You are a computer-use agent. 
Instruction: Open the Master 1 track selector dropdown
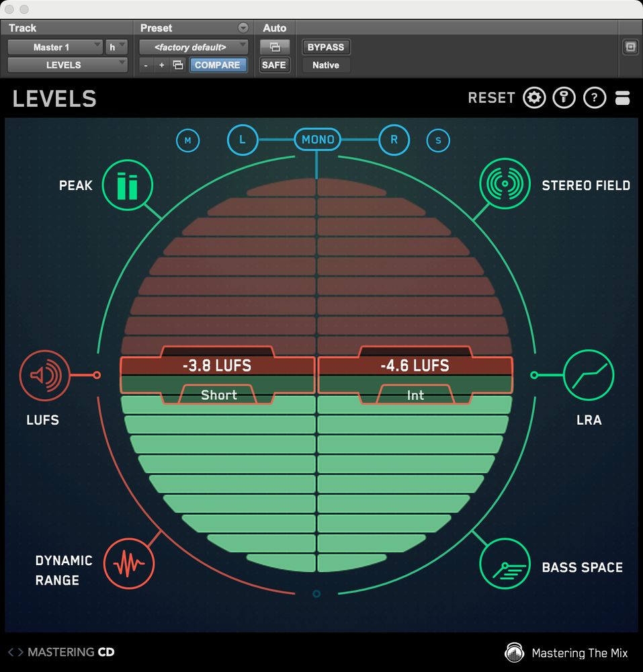[55, 47]
